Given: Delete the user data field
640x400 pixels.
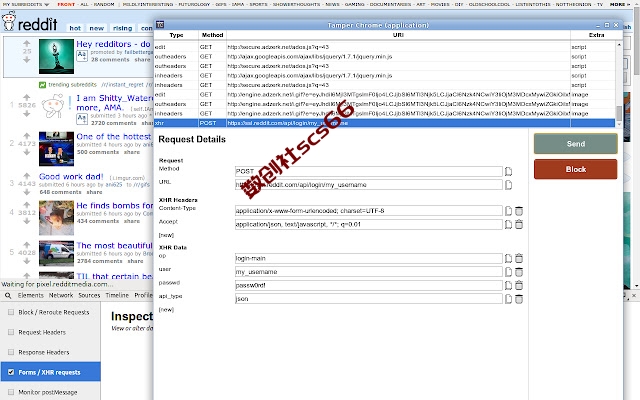Looking at the screenshot, I should pyautogui.click(x=519, y=272).
